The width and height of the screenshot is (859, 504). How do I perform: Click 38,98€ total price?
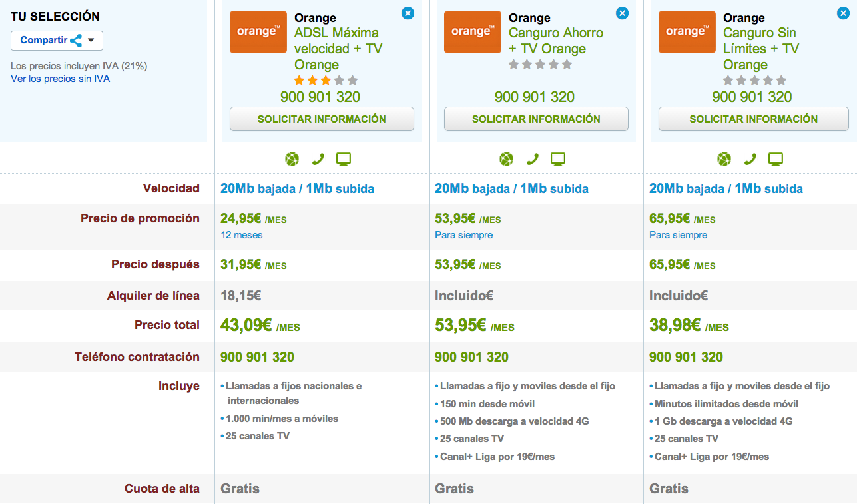pyautogui.click(x=689, y=326)
